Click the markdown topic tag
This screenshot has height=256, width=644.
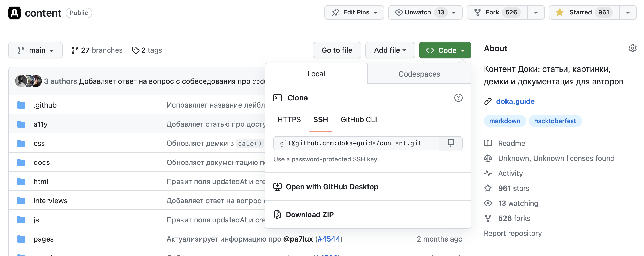pyautogui.click(x=505, y=121)
